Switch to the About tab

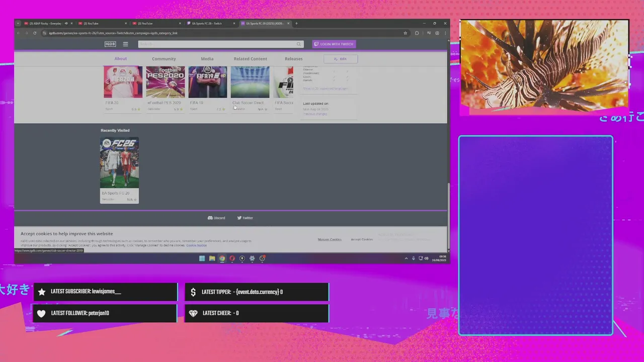coord(121,59)
